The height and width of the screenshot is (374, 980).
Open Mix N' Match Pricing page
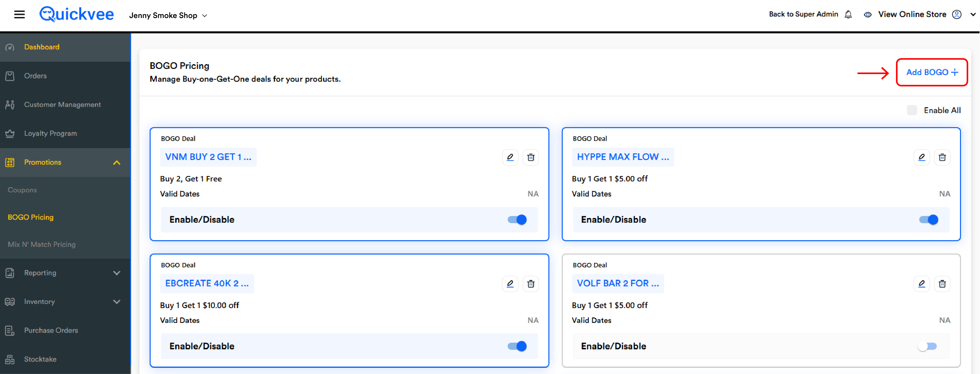[x=41, y=245]
